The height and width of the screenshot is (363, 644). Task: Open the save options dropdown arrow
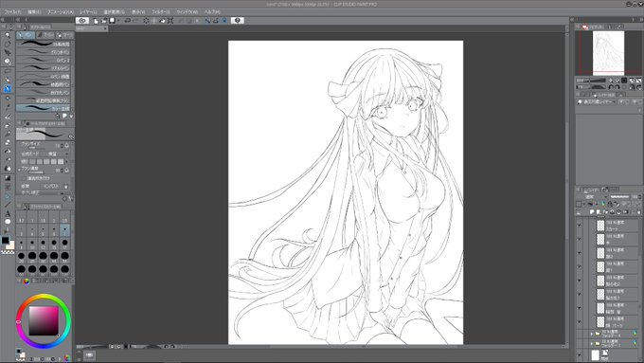point(118,20)
